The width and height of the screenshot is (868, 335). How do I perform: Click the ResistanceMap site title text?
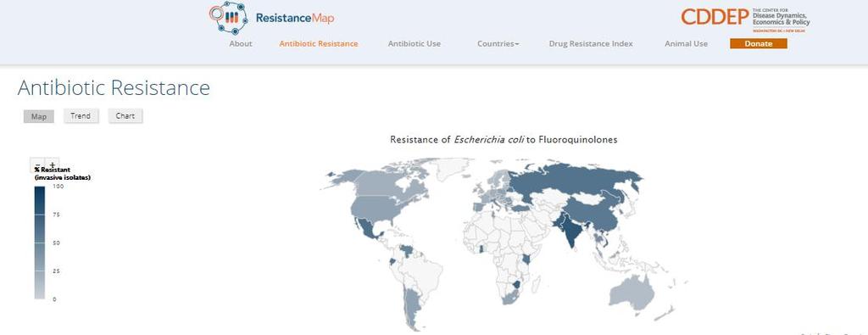tap(295, 19)
